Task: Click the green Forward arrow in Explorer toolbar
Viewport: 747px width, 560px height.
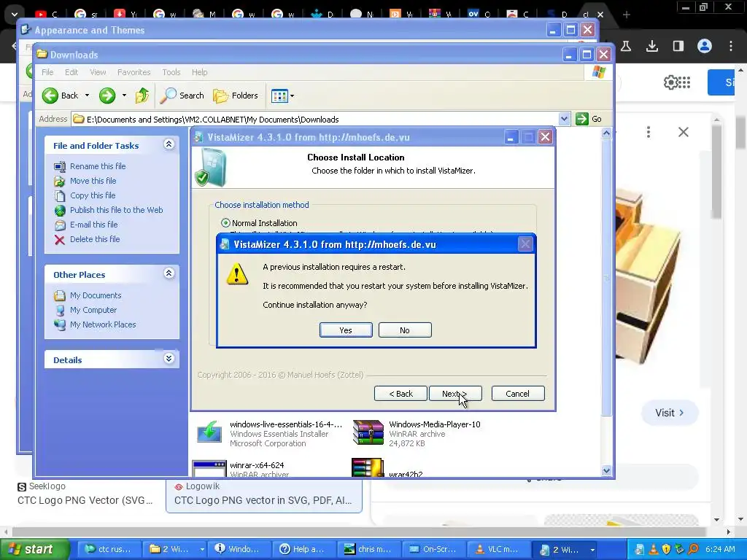Action: pyautogui.click(x=107, y=96)
